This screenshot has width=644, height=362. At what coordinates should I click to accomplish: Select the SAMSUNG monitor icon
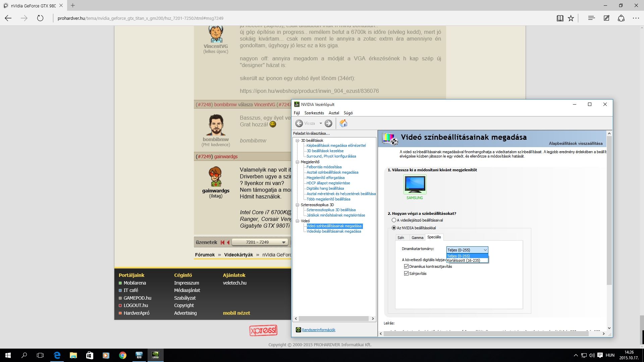point(415,184)
